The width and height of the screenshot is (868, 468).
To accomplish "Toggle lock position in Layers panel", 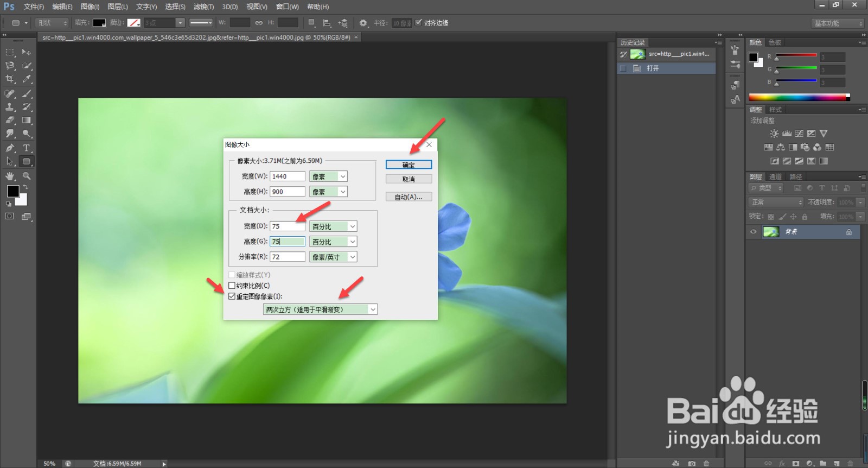I will click(x=793, y=217).
